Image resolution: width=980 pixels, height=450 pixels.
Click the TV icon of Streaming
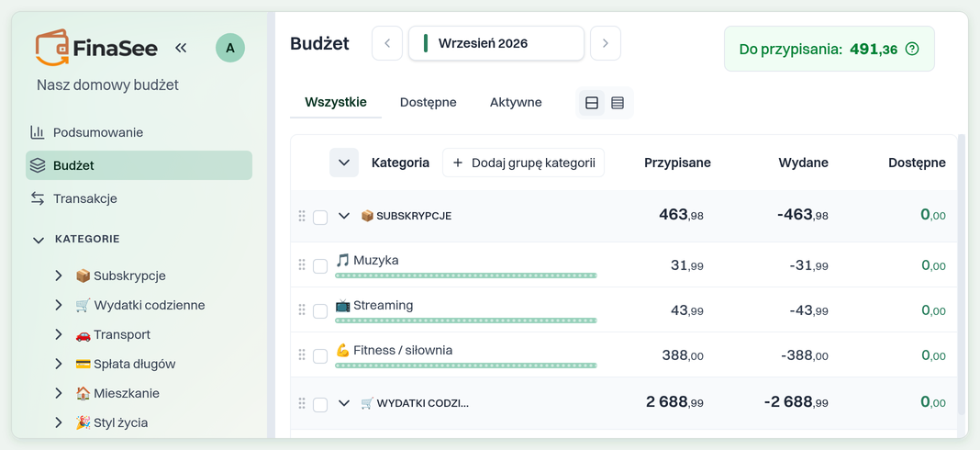[342, 306]
